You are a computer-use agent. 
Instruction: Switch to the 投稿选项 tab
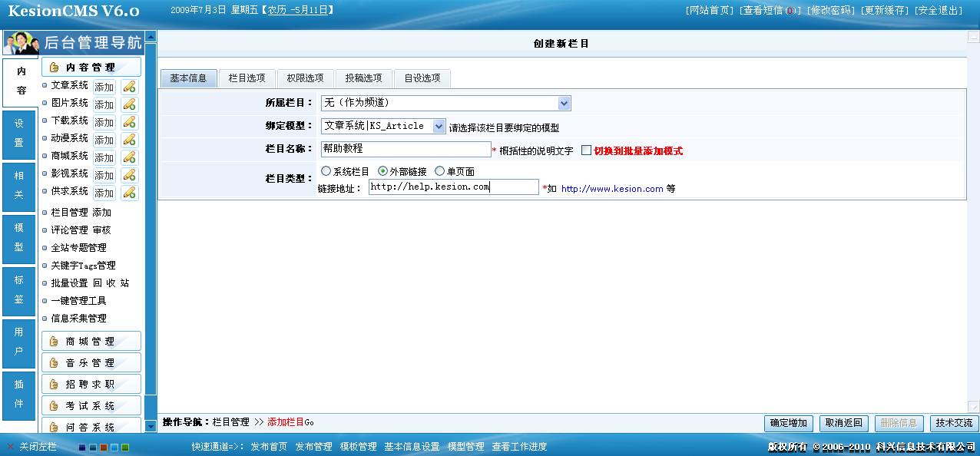pos(364,78)
